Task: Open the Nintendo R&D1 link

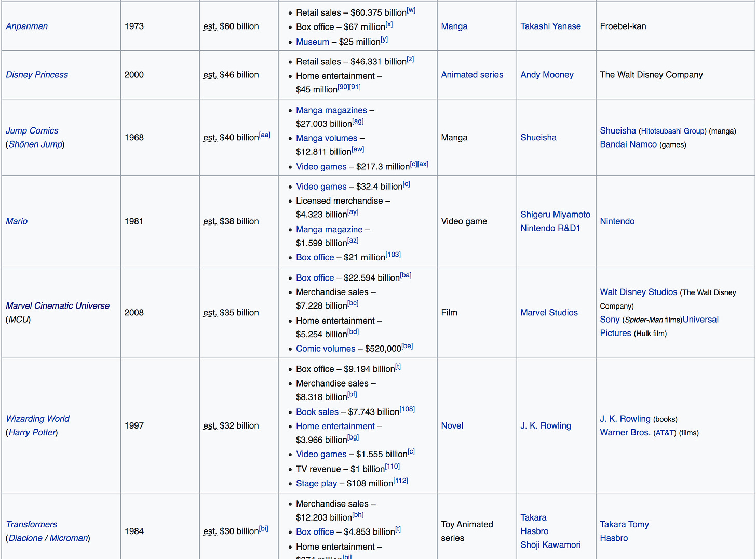Action: coord(550,228)
